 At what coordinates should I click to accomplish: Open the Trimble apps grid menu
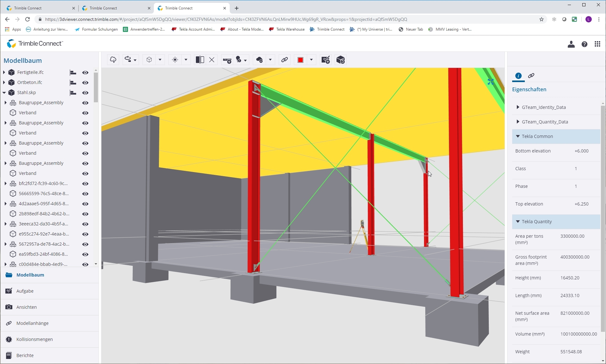[x=597, y=44]
